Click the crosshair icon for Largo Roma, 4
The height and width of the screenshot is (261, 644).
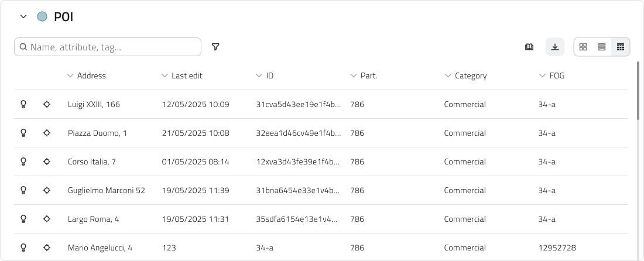pyautogui.click(x=47, y=219)
